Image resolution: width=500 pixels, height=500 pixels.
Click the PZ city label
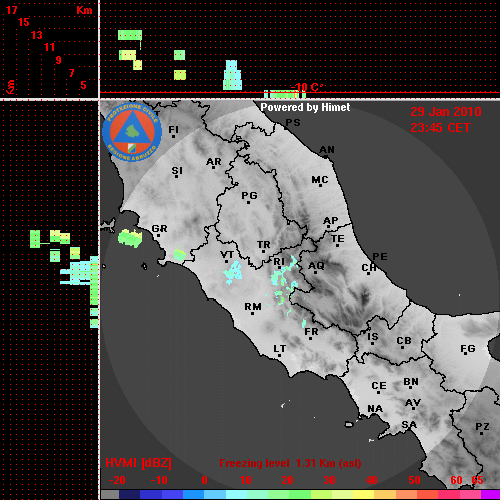tap(482, 426)
